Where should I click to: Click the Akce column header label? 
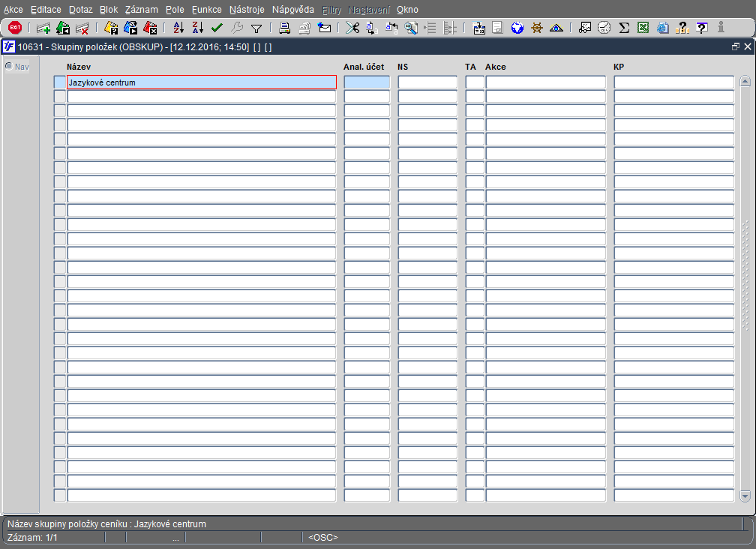496,67
